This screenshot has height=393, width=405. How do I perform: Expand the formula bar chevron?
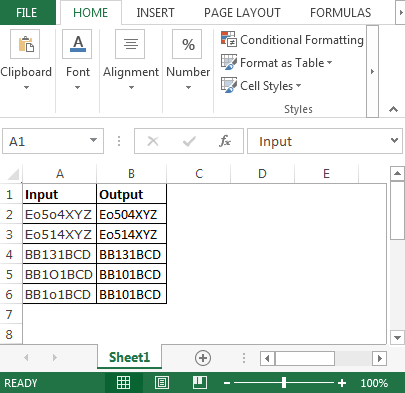(394, 140)
